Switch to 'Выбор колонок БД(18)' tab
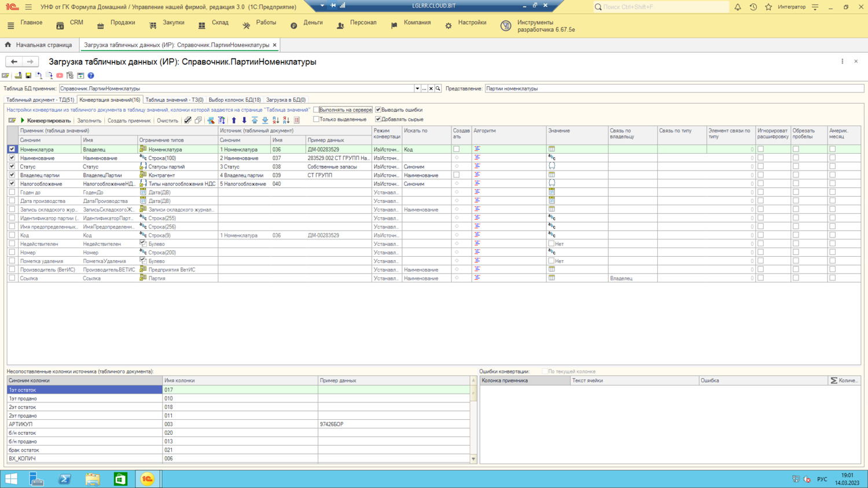868x488 pixels. (x=234, y=100)
